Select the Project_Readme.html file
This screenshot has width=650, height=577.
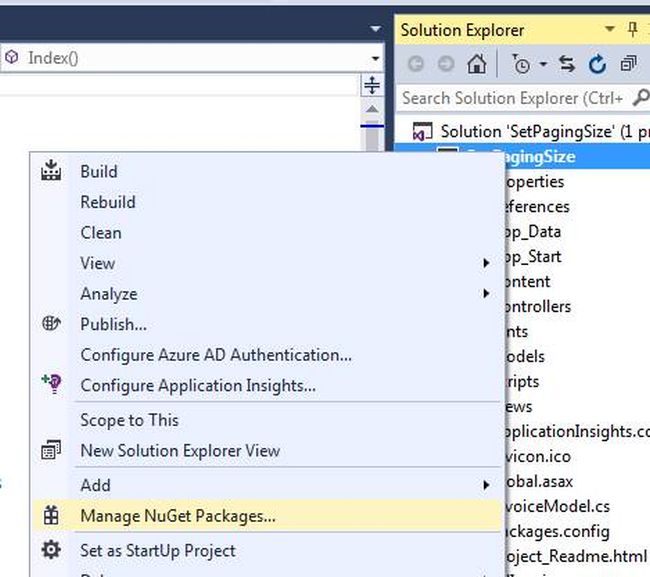576,556
